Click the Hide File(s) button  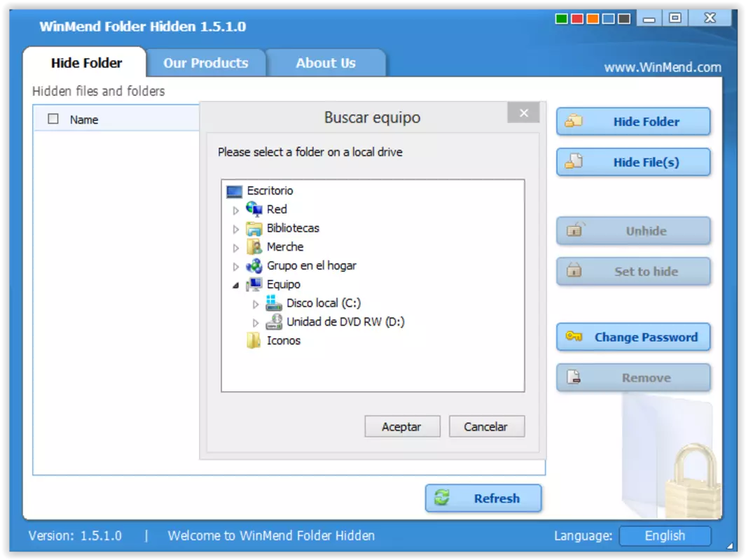pyautogui.click(x=633, y=162)
